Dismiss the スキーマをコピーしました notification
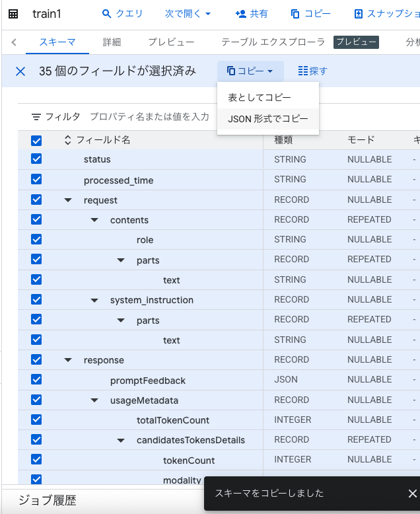Image resolution: width=420 pixels, height=514 pixels. [x=413, y=493]
